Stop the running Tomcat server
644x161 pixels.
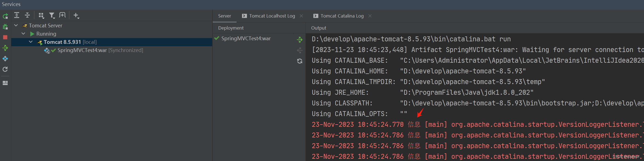(x=5, y=37)
